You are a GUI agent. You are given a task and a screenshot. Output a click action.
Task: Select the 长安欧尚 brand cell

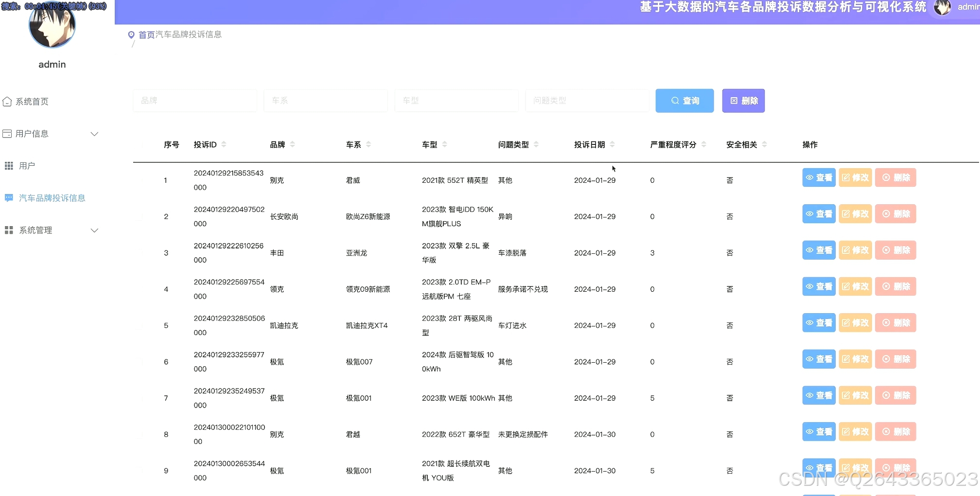click(x=284, y=216)
